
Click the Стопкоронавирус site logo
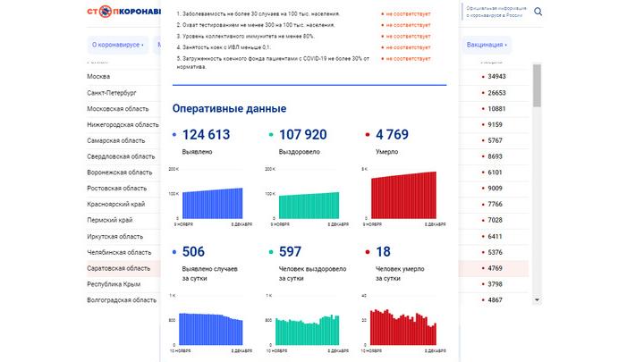[x=123, y=13]
